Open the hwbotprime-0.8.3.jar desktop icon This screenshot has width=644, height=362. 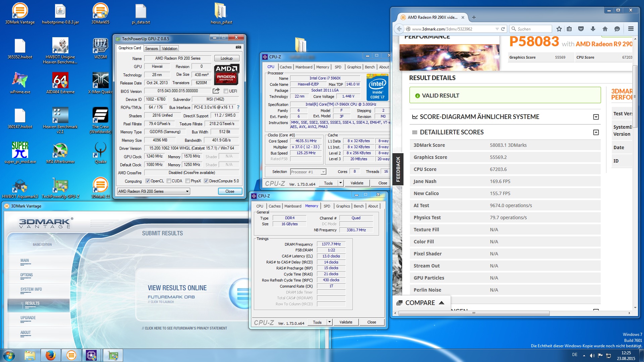(60, 13)
